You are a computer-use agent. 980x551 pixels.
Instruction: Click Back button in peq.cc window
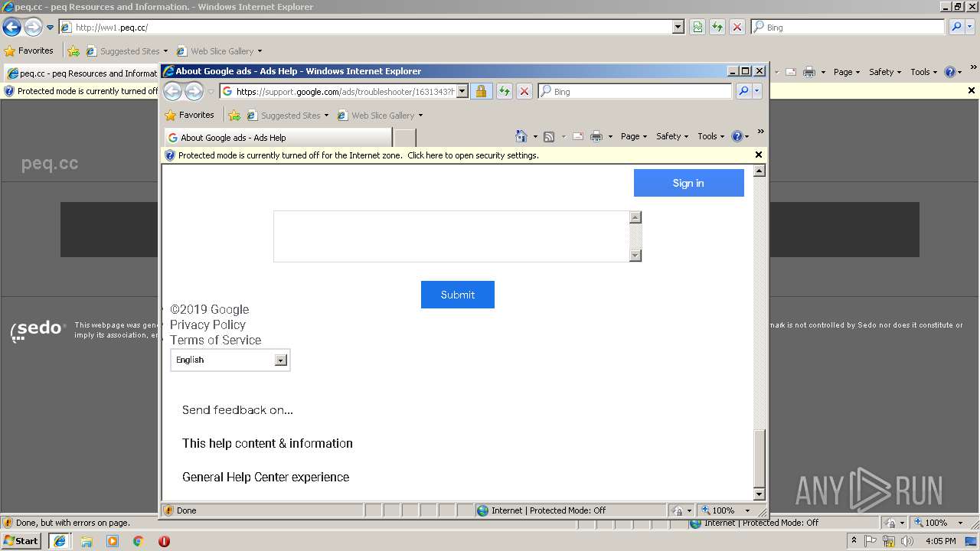11,28
